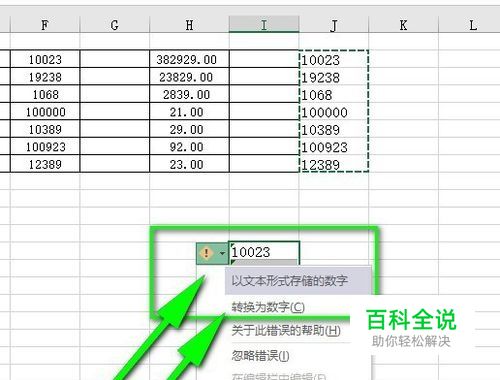Select cell with value 29.00
Viewport: 500px width, 380px height.
(189, 129)
